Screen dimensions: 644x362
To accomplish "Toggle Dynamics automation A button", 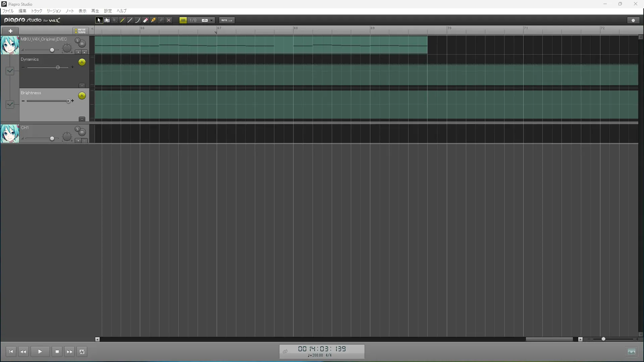I will coord(82,62).
